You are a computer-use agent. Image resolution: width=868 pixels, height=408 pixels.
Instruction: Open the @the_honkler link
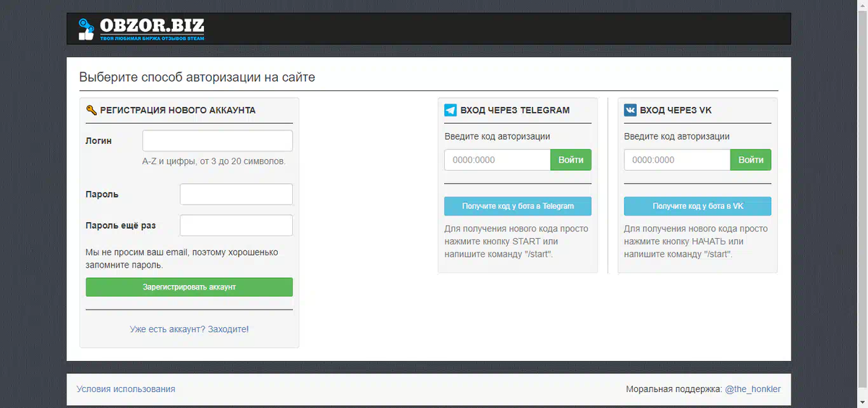[x=753, y=389]
